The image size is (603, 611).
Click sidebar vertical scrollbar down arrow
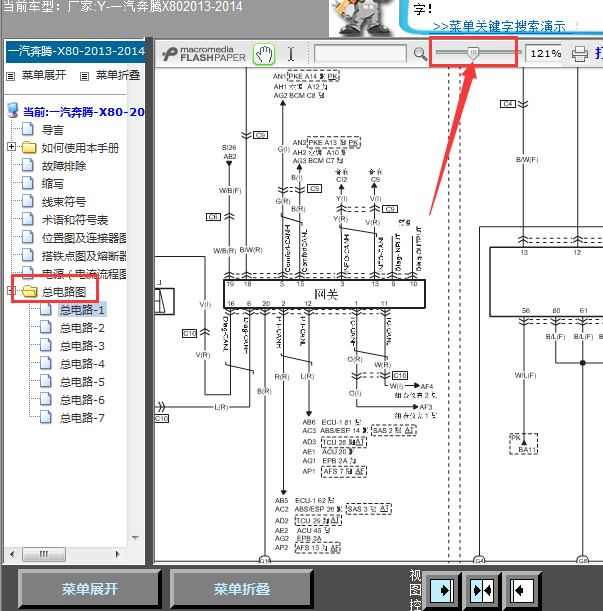coord(135,538)
